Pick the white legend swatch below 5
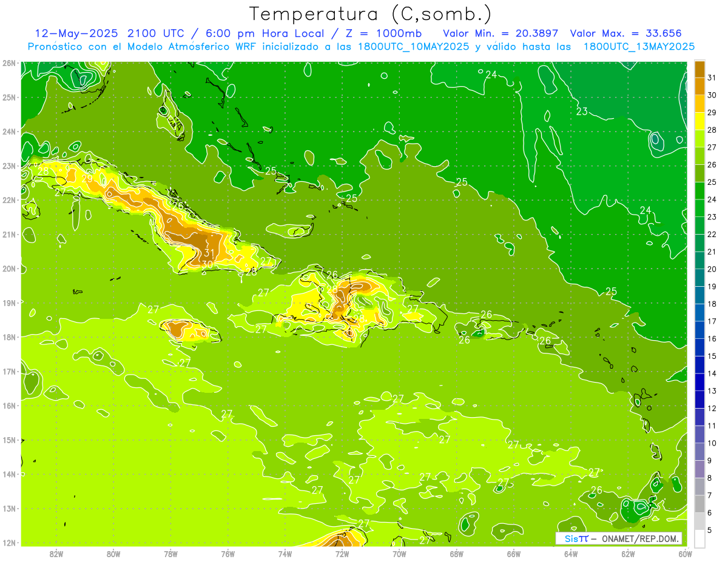 click(699, 538)
